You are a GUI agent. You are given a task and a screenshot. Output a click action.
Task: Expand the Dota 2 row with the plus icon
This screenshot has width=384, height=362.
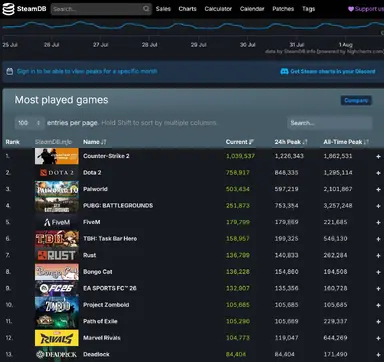point(378,173)
